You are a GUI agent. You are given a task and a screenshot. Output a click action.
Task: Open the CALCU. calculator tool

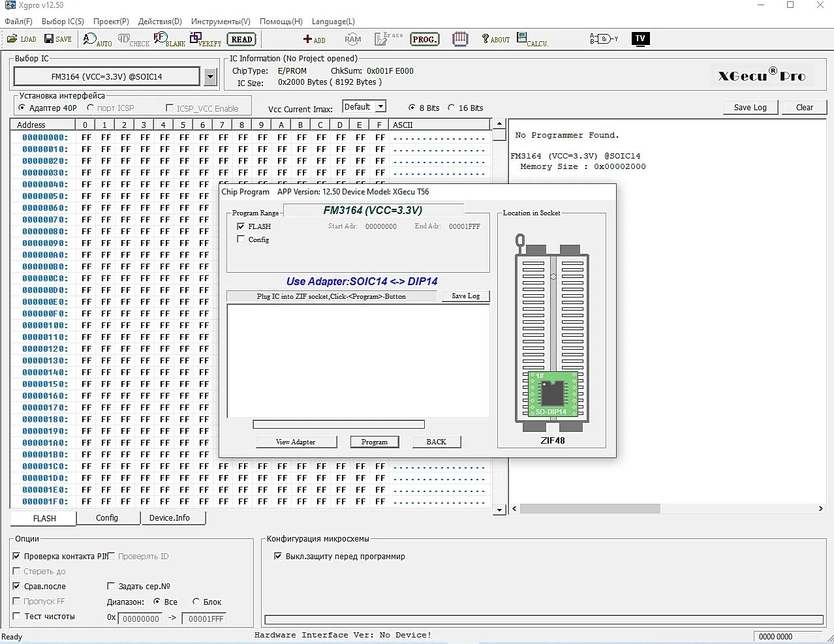tap(532, 40)
